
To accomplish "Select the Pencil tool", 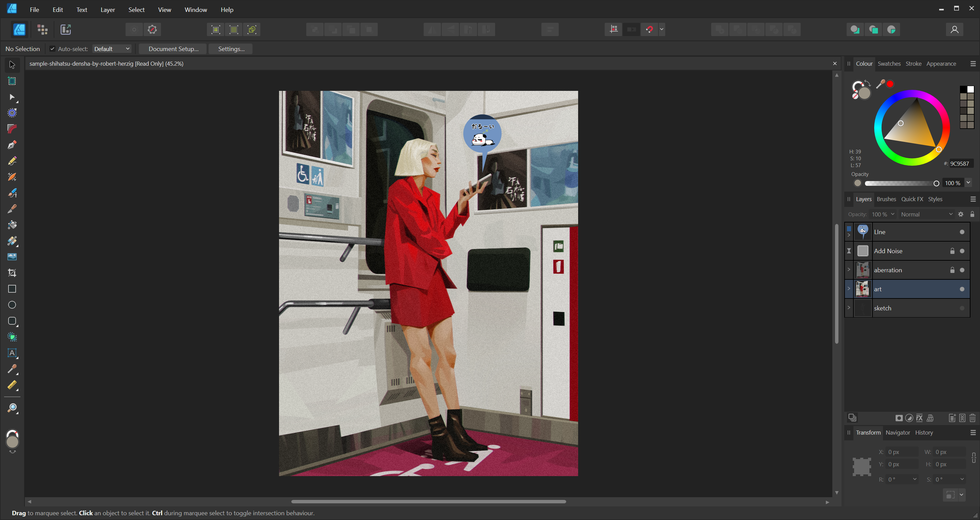I will 12,161.
